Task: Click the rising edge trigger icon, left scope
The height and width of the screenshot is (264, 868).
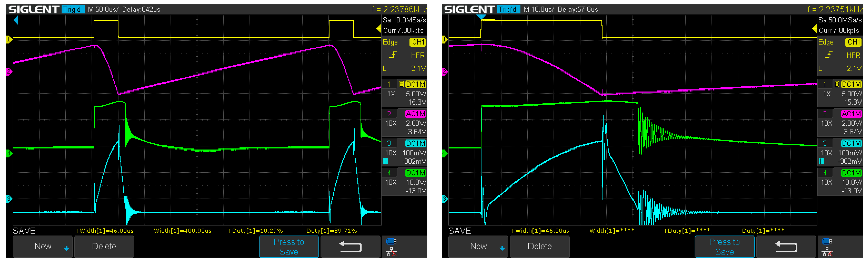Action: pyautogui.click(x=393, y=55)
